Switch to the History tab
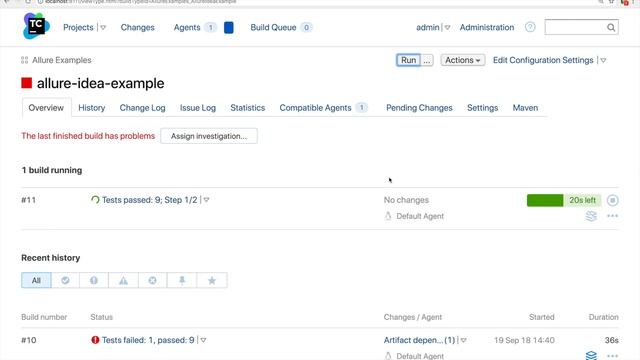The width and height of the screenshot is (640, 360). 92,108
